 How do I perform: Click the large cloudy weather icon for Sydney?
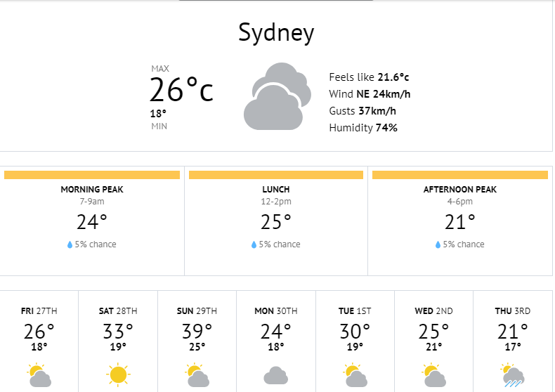[277, 96]
